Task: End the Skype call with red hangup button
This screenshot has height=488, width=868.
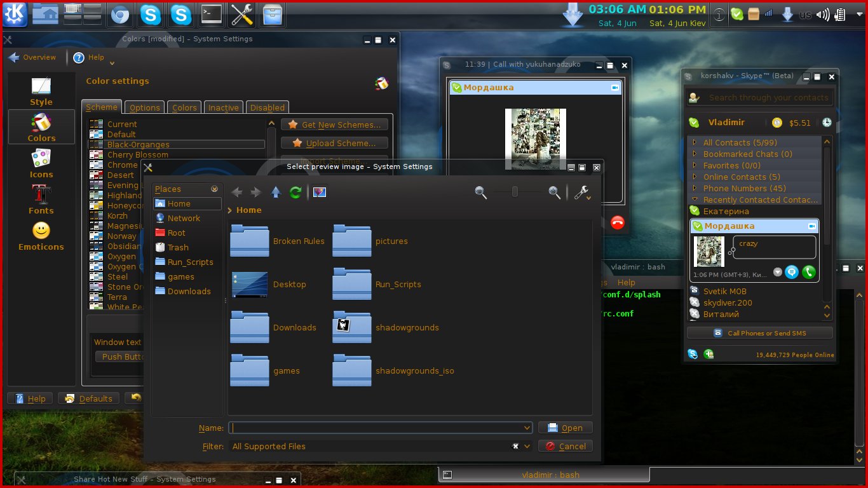Action: click(617, 222)
